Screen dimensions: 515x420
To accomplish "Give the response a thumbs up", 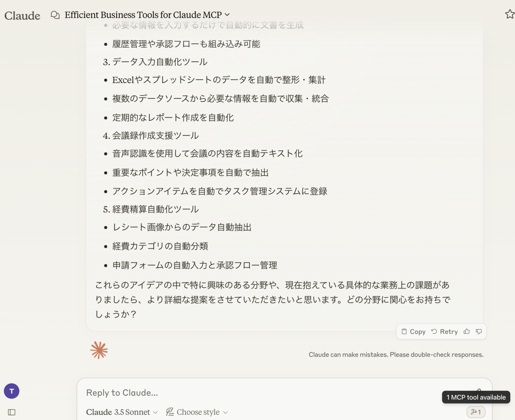I will click(x=467, y=332).
